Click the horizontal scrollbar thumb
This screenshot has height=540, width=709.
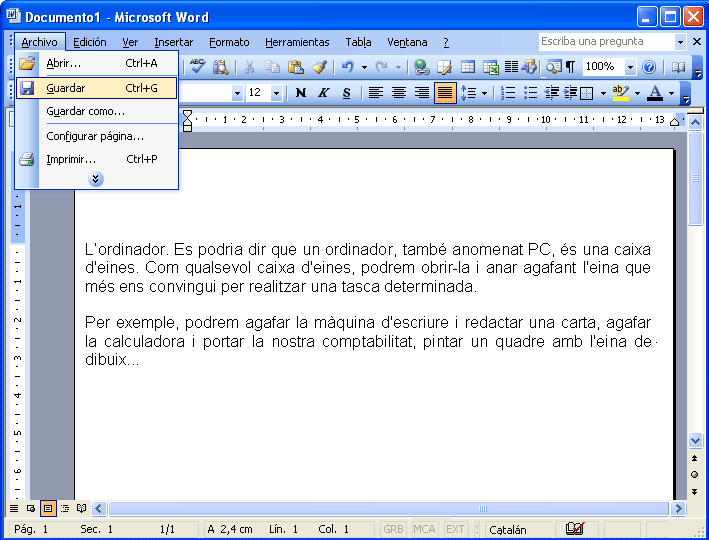pos(389,508)
